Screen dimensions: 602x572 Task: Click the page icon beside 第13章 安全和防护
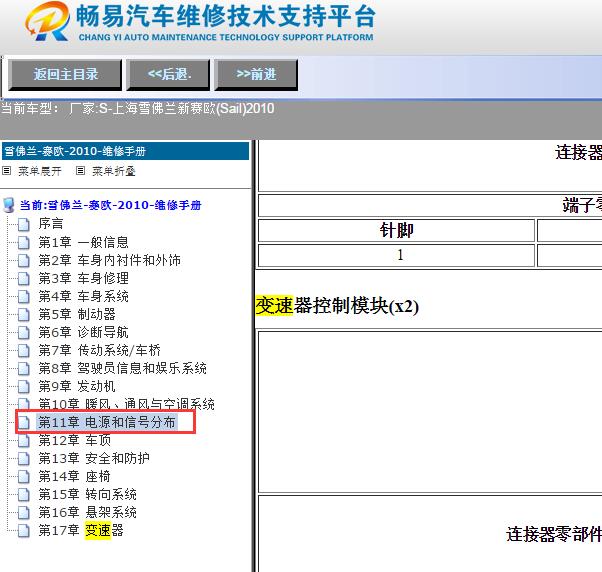pos(24,458)
